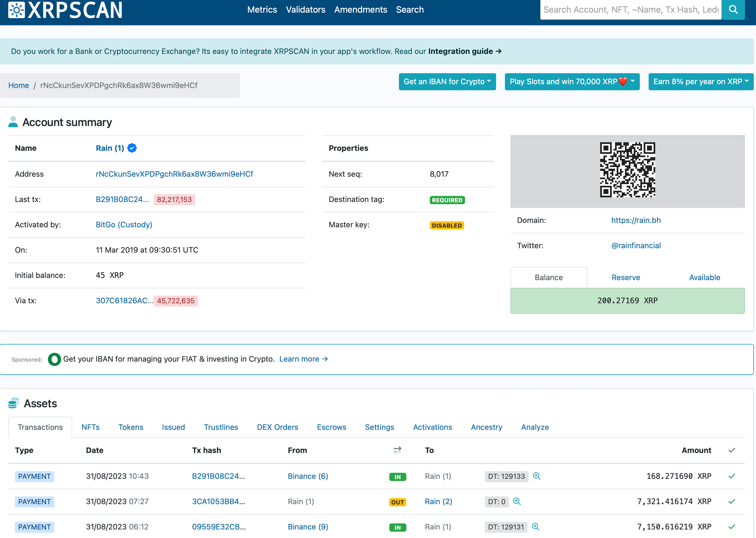Switch to the Analyze tab
756x538 pixels.
click(535, 427)
